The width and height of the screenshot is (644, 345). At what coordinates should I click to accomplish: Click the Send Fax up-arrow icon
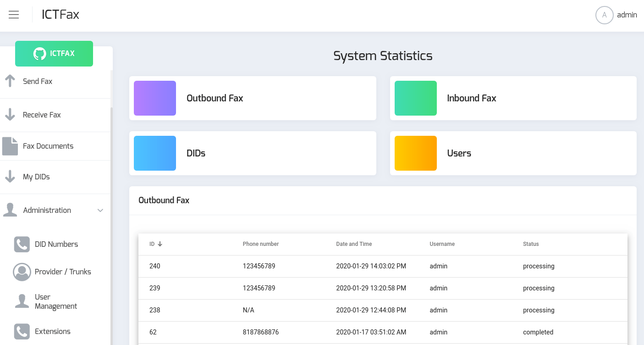coord(10,81)
